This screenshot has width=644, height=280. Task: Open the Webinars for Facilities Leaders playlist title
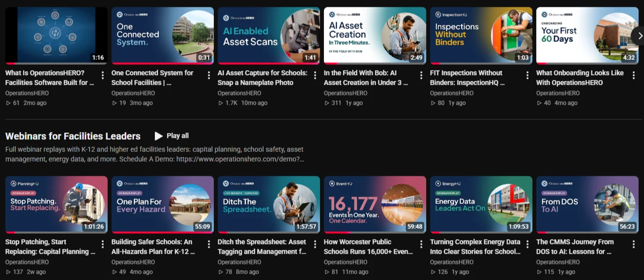(x=73, y=136)
